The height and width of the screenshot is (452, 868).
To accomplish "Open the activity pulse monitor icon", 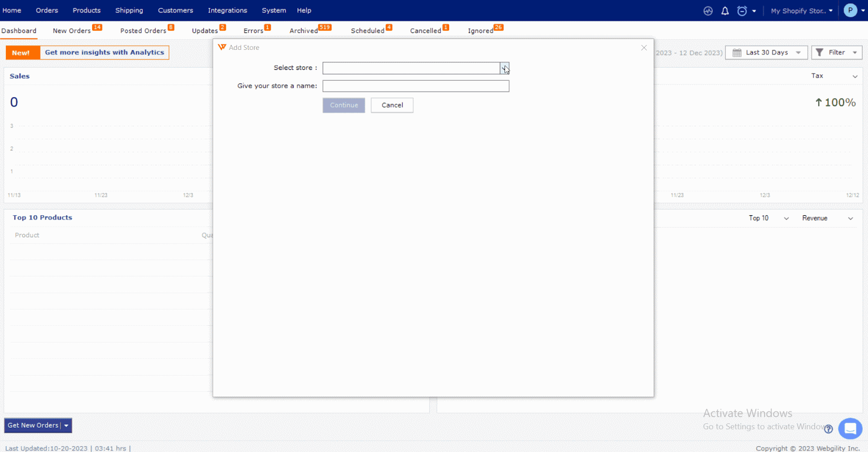I will pyautogui.click(x=708, y=11).
